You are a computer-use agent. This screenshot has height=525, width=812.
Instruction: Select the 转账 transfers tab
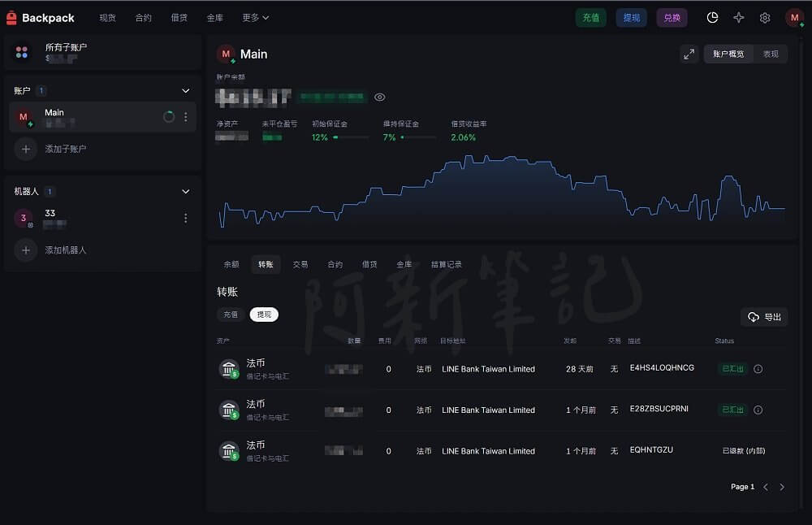click(266, 264)
